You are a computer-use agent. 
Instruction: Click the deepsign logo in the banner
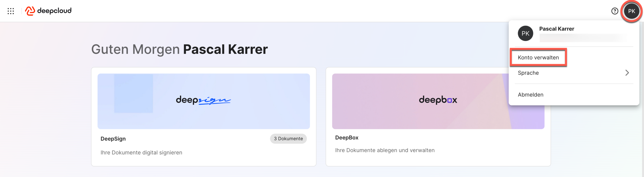[203, 100]
